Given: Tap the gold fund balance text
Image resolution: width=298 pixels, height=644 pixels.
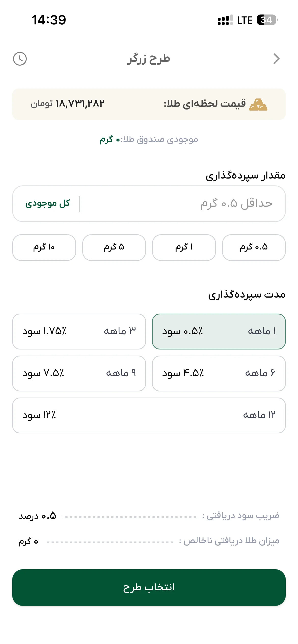Looking at the screenshot, I should [x=149, y=140].
